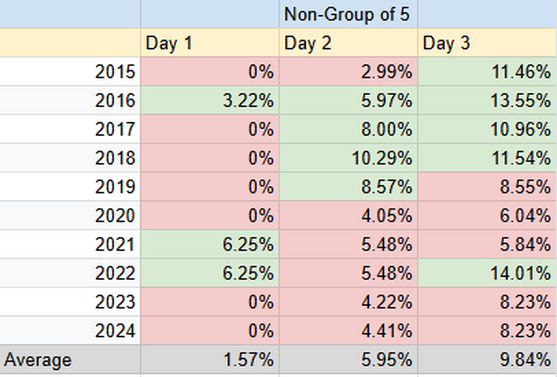This screenshot has height=377, width=557.
Task: Click the Day 2 column header
Action: click(348, 43)
